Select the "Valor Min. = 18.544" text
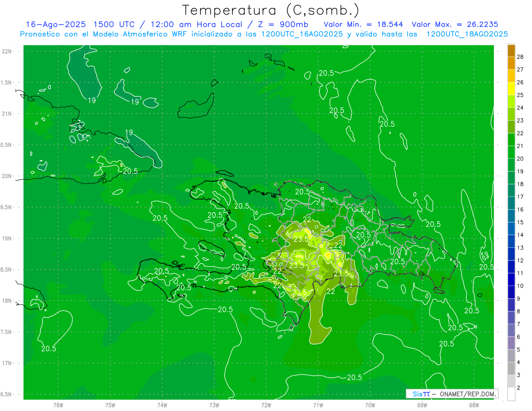Screen dimensions: 532x411 363,24
